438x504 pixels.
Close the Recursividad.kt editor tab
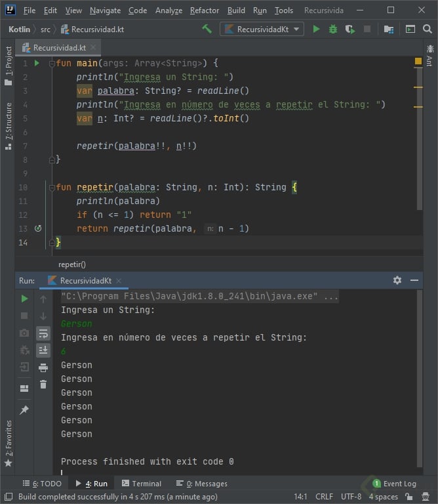pos(93,47)
